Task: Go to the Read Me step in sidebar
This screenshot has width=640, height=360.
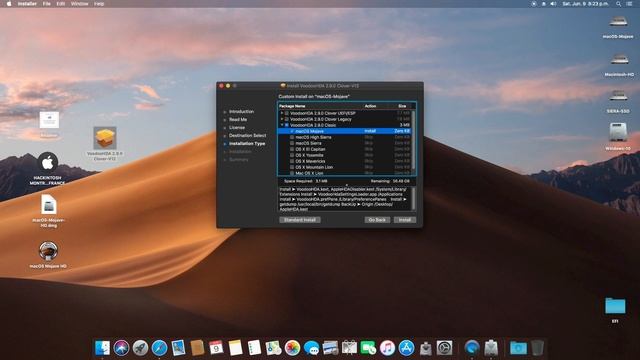Action: [238, 120]
